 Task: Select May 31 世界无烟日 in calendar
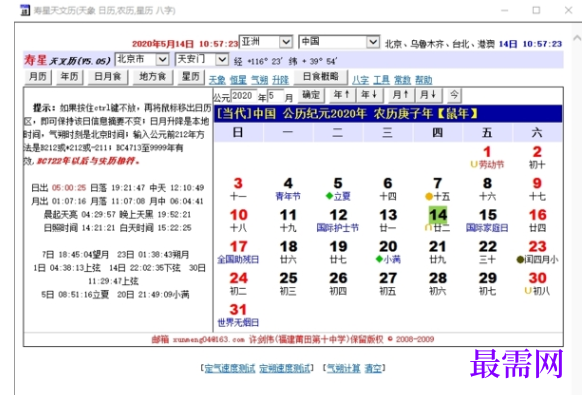238,316
